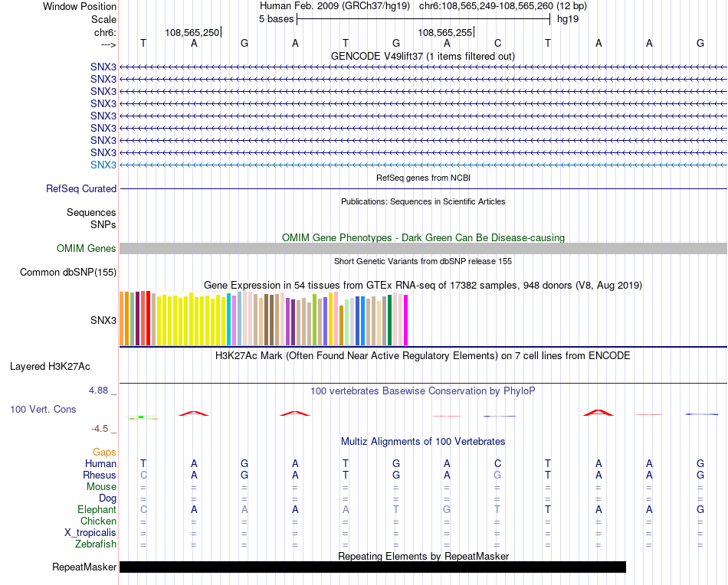Screen dimensions: 728x585
Task: Select the SNX3 label beside the GTEx chart
Action: (103, 320)
